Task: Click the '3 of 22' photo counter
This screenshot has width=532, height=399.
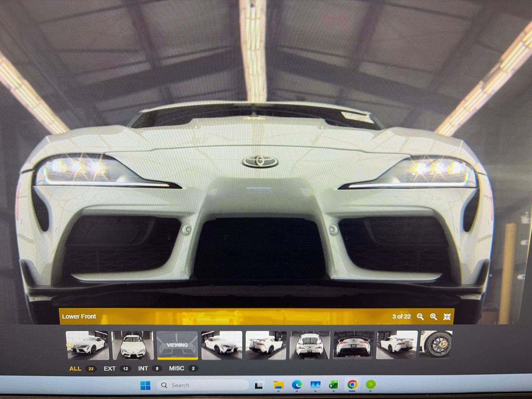Action: tap(401, 317)
